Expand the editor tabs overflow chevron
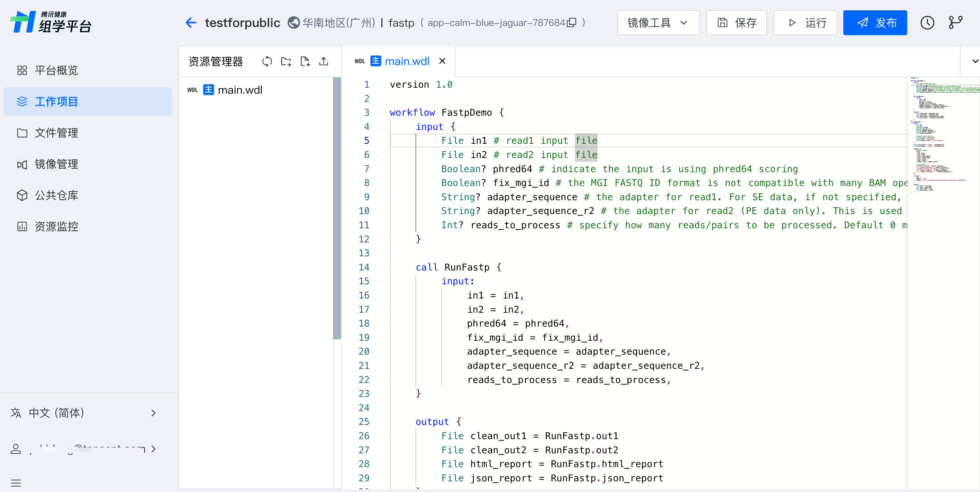Image resolution: width=980 pixels, height=492 pixels. (x=975, y=61)
